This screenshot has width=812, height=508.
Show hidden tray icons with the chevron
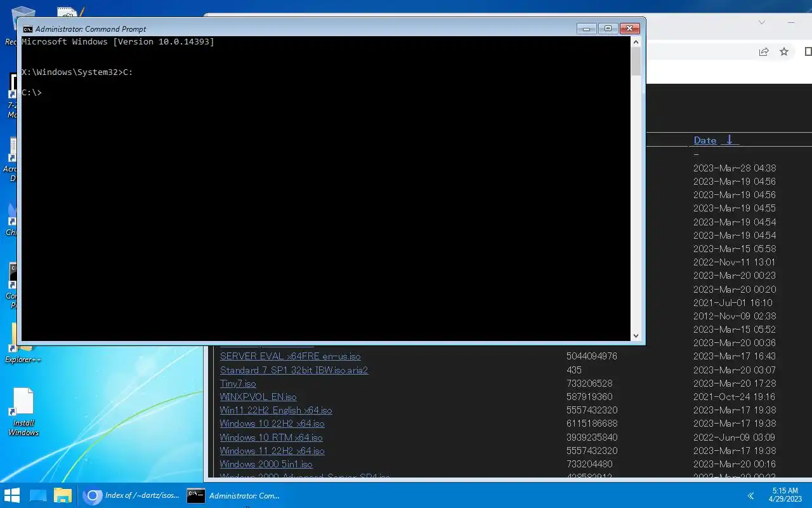750,496
